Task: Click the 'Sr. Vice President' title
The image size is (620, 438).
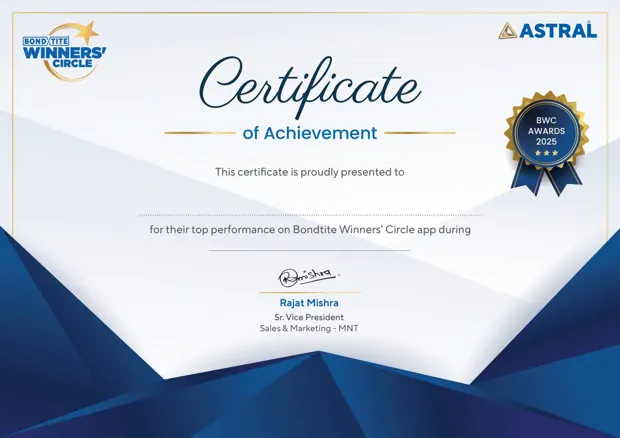Action: tap(309, 317)
